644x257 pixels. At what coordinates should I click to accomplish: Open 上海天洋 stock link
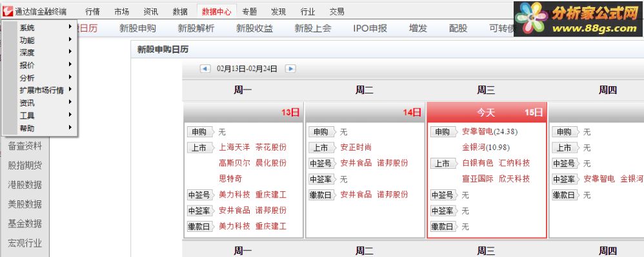click(234, 147)
